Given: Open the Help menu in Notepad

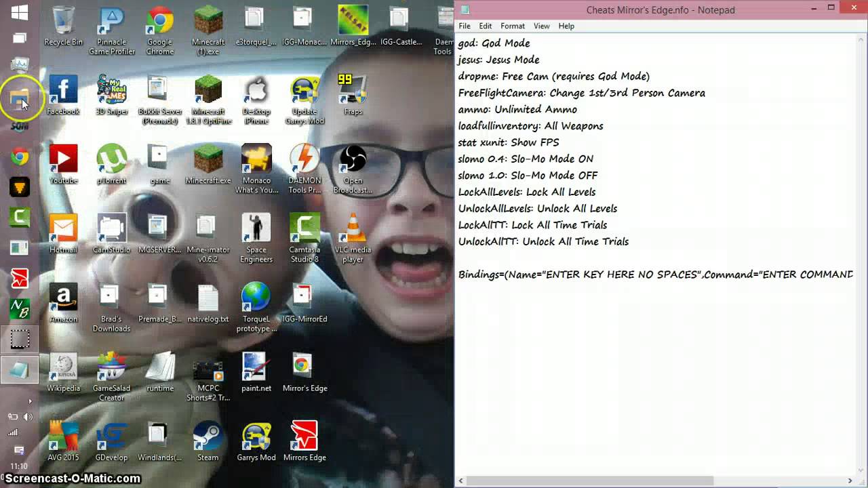Looking at the screenshot, I should [x=566, y=26].
